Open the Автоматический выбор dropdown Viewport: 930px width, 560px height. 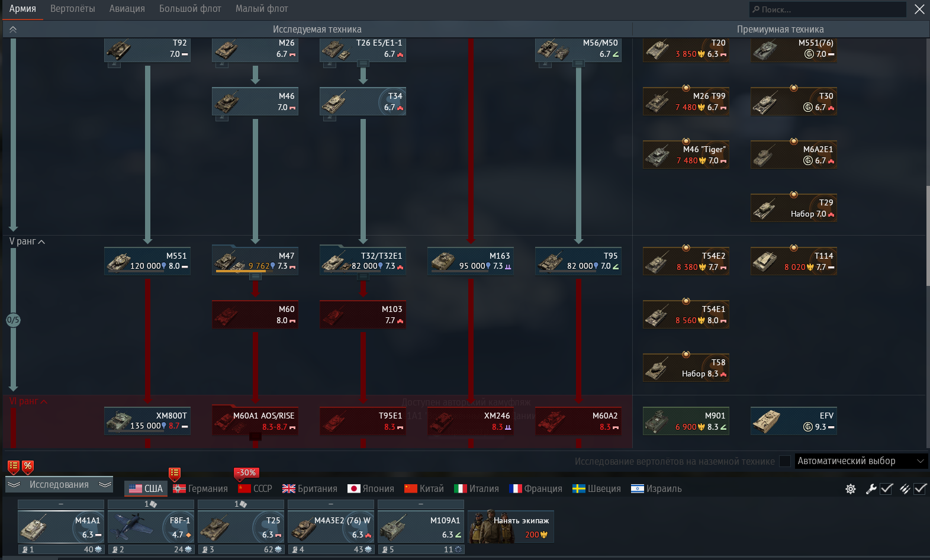point(860,461)
